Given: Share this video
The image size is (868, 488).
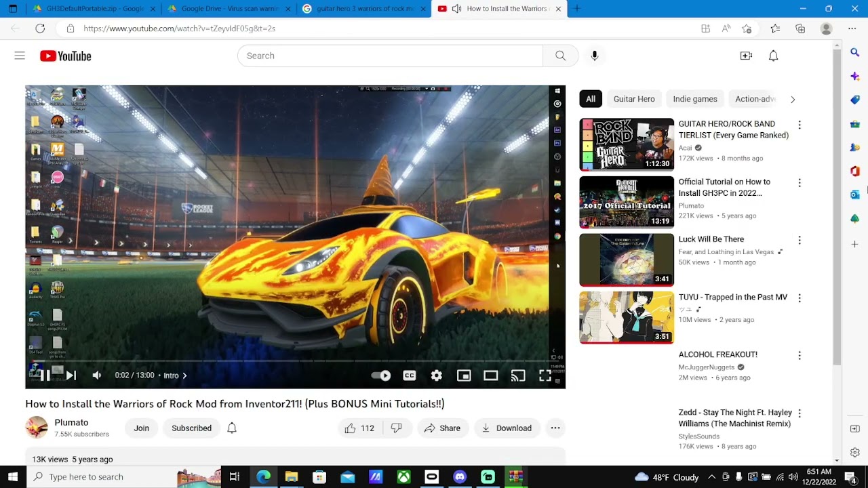Looking at the screenshot, I should pos(442,428).
